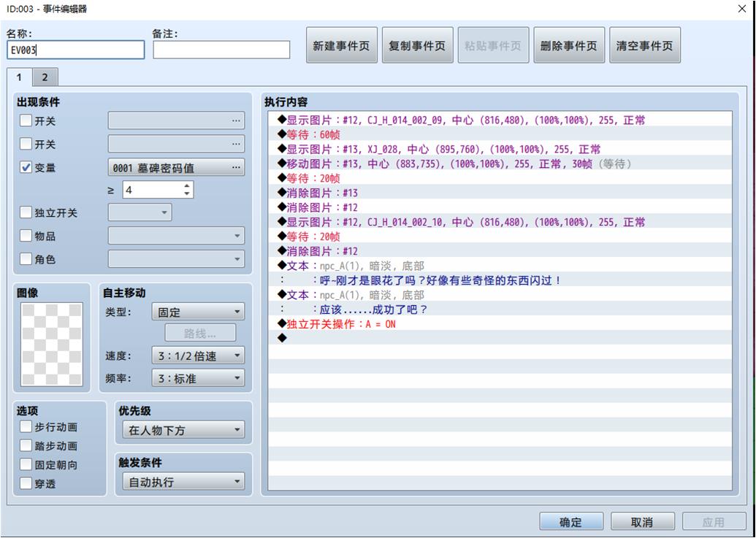Enable the 固定朝向 option

point(26,464)
